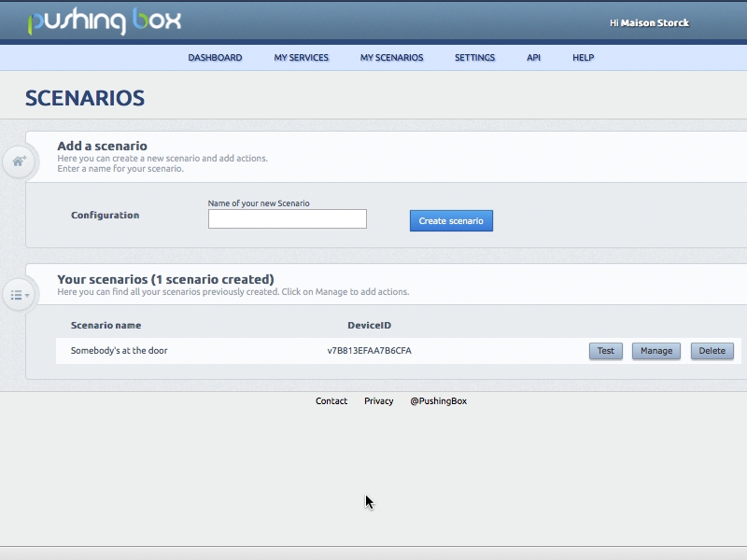Open the Privacy link
Image resolution: width=747 pixels, height=560 pixels.
point(378,399)
